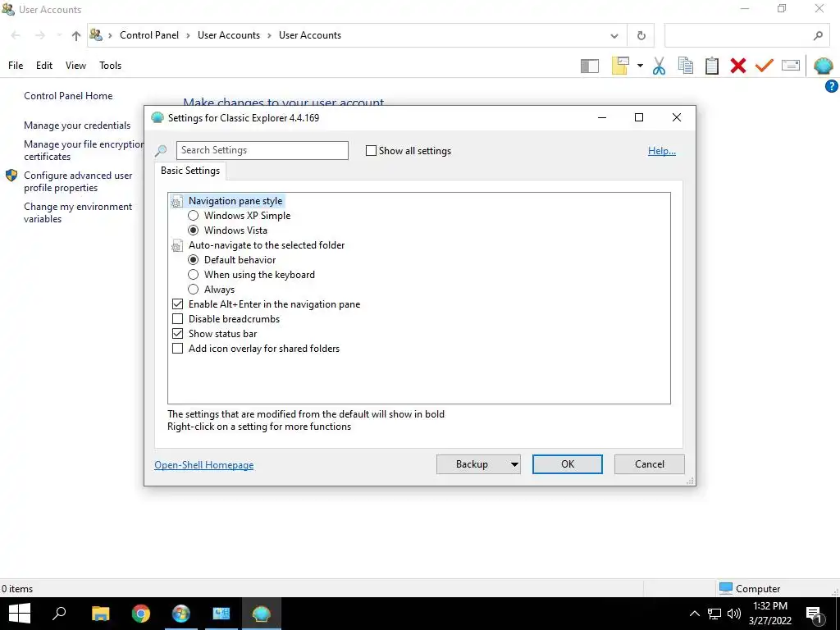Click Control Panel in address breadcrumb
Viewport: 840px width, 630px height.
click(149, 35)
